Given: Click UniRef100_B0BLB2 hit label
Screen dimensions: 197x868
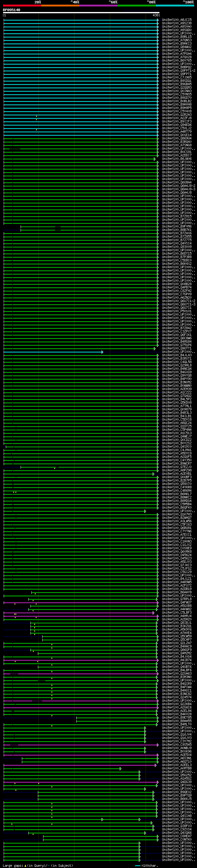Looking at the screenshot, I should pyautogui.click(x=177, y=101).
